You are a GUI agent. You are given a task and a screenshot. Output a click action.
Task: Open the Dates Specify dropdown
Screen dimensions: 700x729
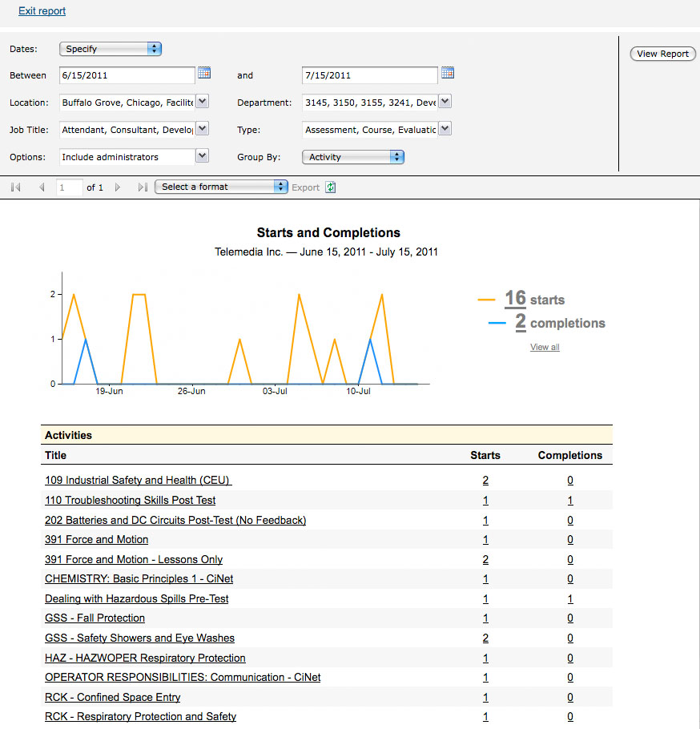111,49
